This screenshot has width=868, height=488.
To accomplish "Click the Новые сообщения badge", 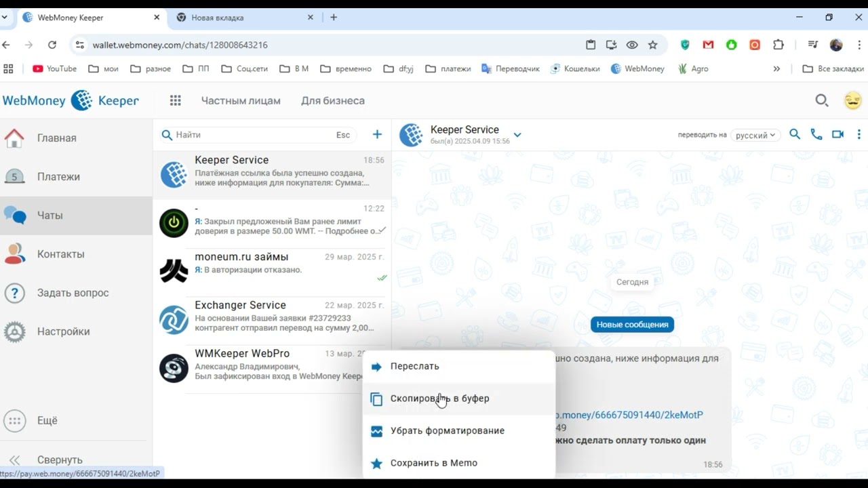I will click(x=632, y=325).
